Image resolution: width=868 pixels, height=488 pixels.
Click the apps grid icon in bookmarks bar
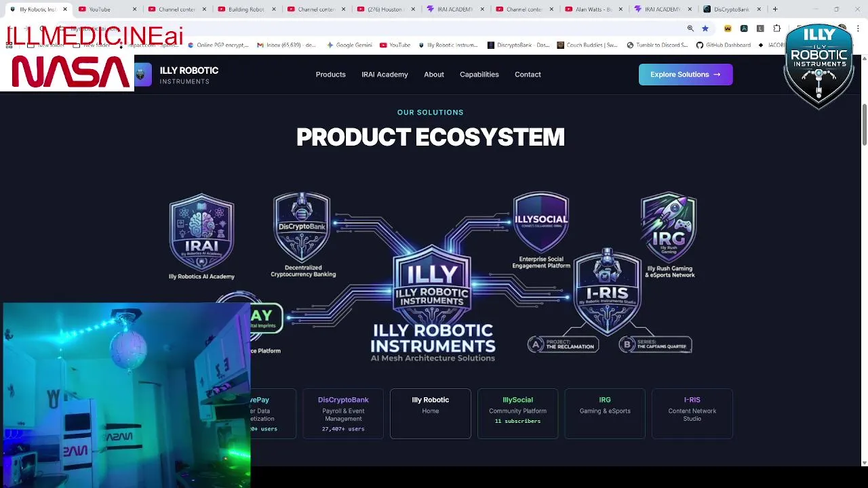point(9,45)
